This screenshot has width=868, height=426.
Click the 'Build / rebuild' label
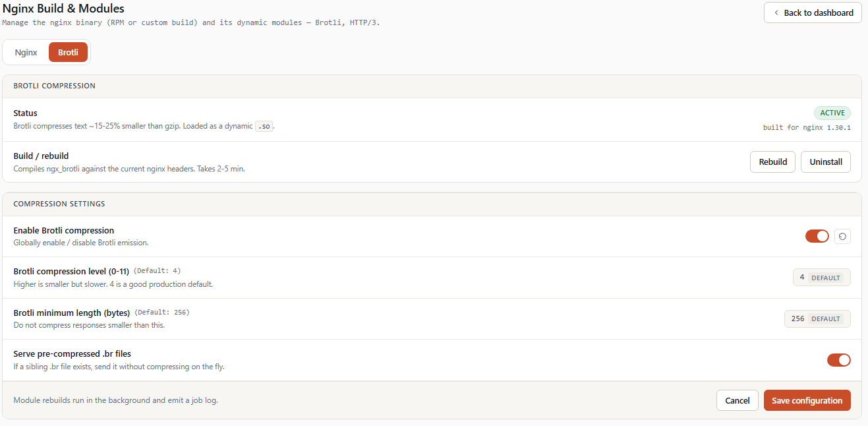point(41,156)
